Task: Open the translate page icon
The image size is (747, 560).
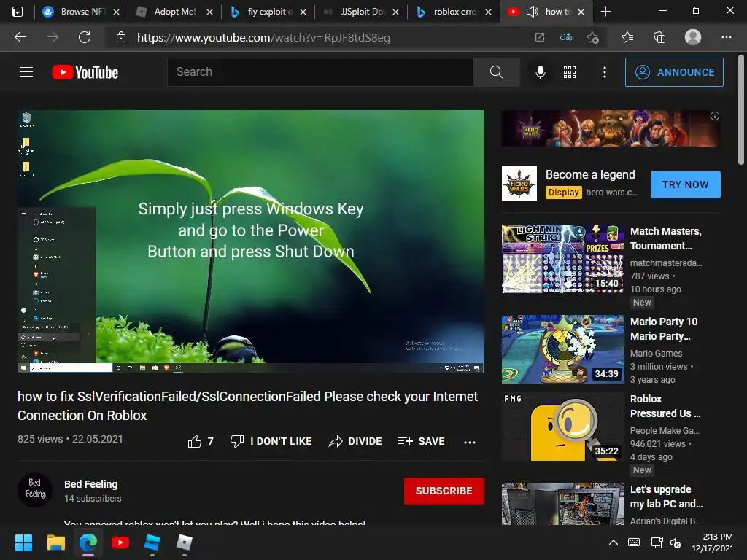Action: (x=566, y=37)
